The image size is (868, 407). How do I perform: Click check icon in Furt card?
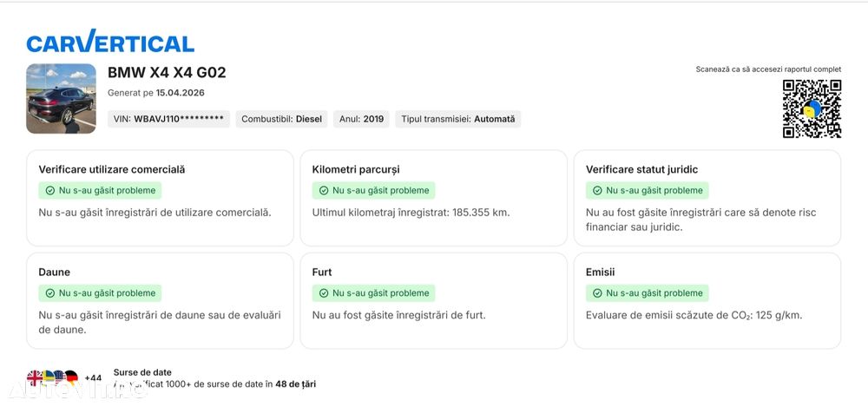coord(323,293)
